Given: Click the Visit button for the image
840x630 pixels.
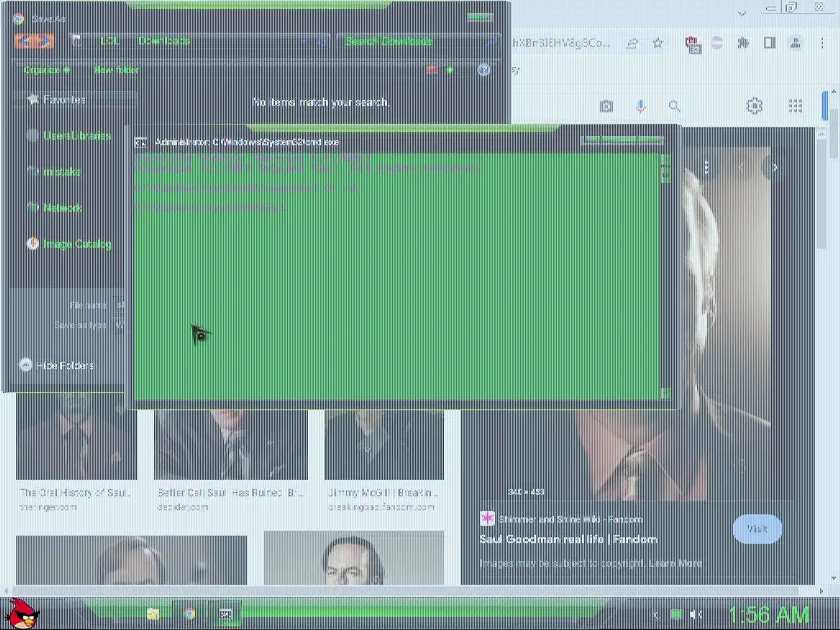Looking at the screenshot, I should click(757, 529).
